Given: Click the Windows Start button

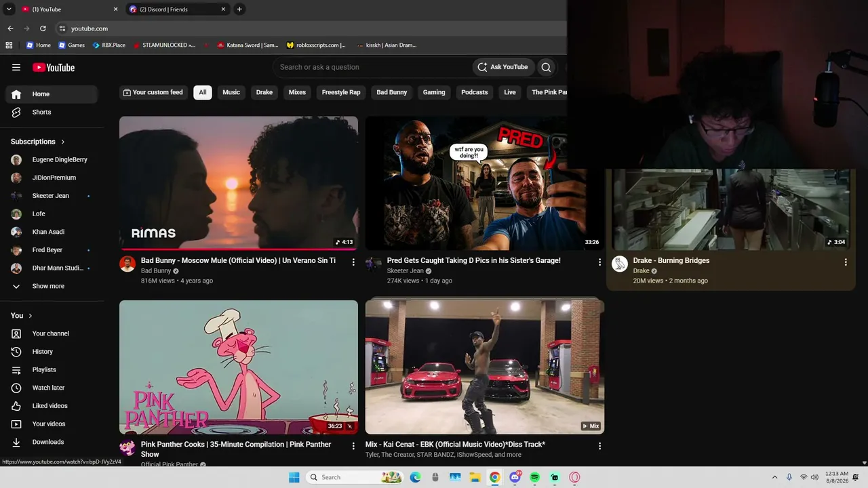Looking at the screenshot, I should click(294, 477).
